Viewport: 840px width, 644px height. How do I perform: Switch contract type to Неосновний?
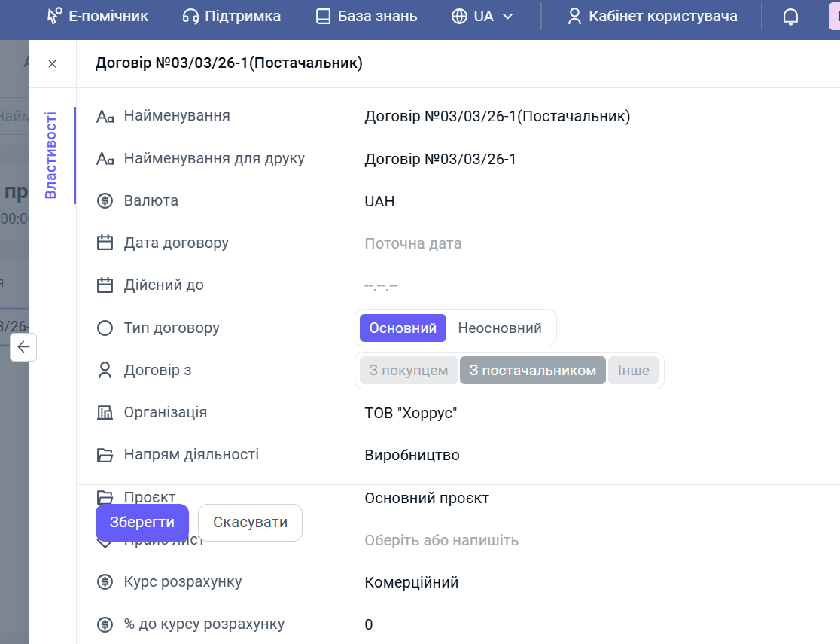tap(500, 328)
